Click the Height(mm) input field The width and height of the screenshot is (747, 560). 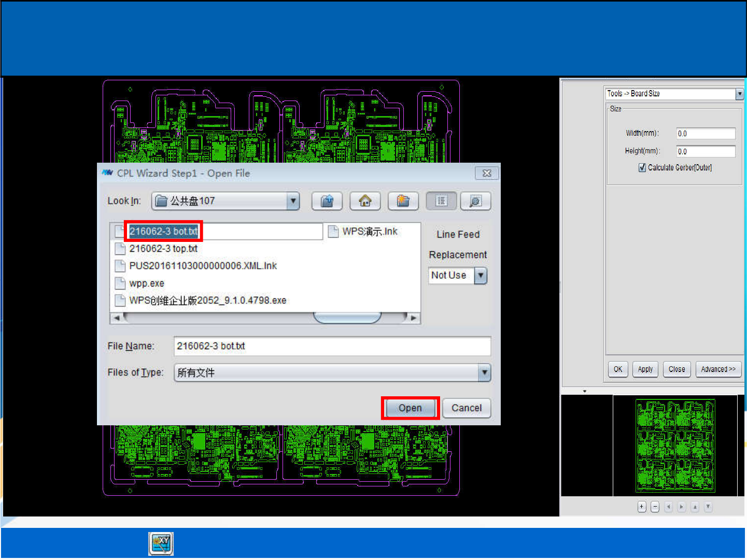click(x=706, y=151)
